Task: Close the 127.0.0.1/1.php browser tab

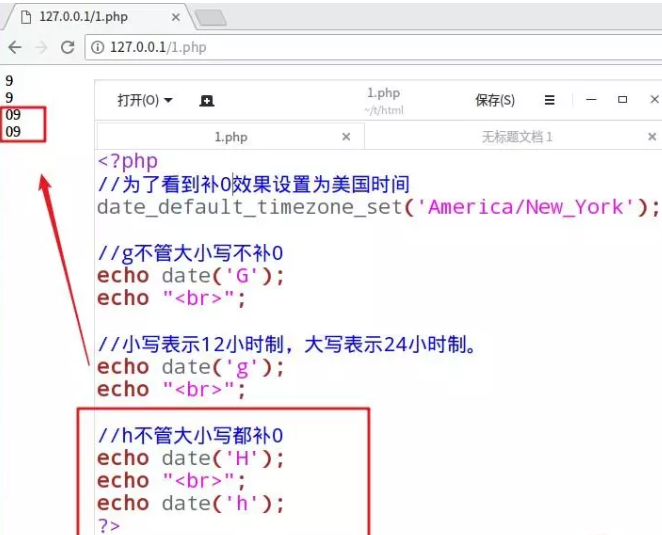Action: (176, 17)
